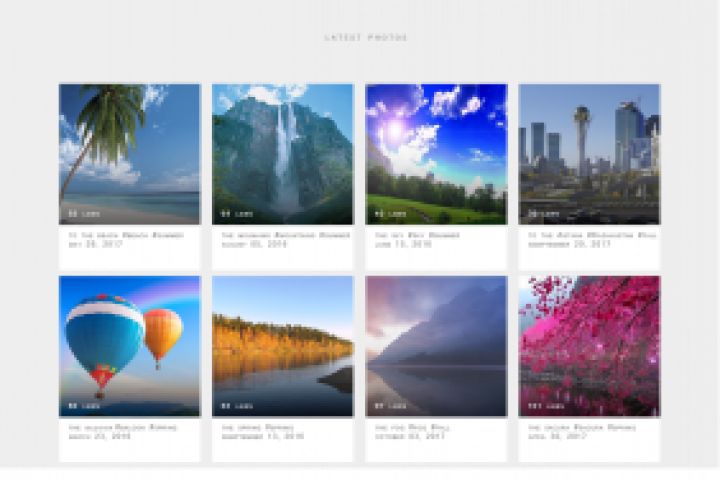This screenshot has height=480, width=720.
Task: Open the city skyline tower photo
Action: (589, 154)
